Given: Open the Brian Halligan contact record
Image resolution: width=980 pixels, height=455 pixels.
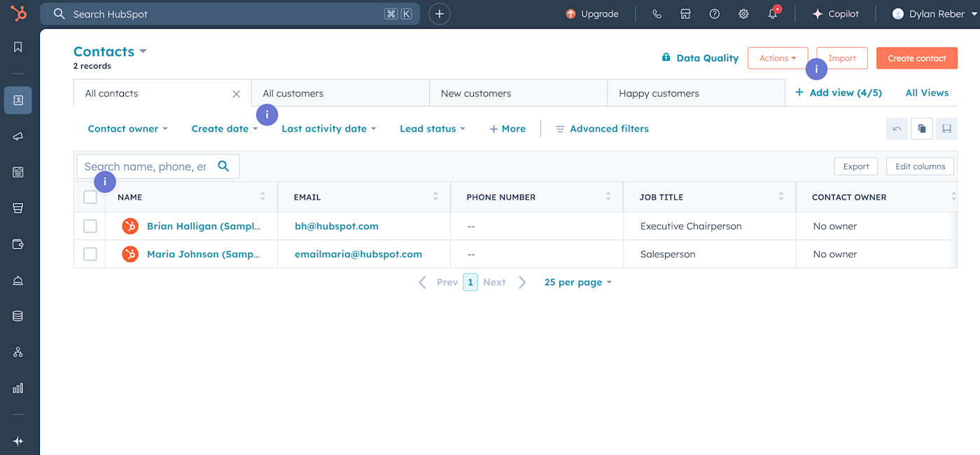Looking at the screenshot, I should [203, 226].
